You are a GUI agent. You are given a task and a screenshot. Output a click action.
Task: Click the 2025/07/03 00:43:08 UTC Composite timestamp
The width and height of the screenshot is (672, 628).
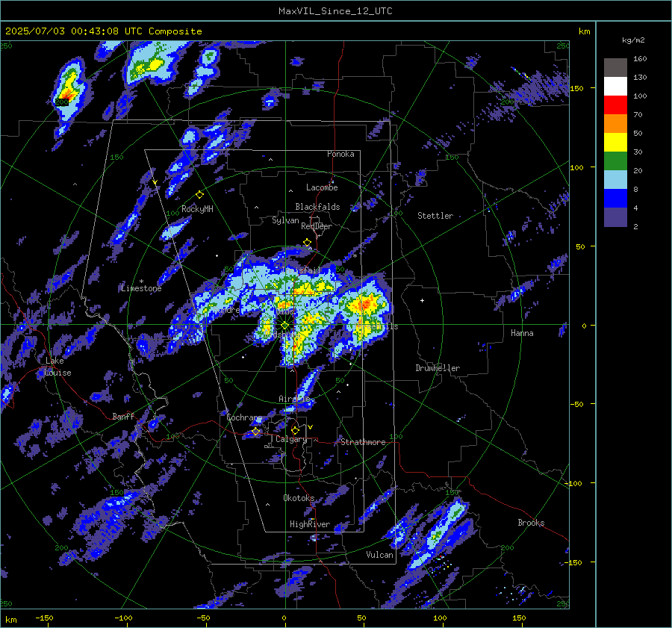coord(103,31)
